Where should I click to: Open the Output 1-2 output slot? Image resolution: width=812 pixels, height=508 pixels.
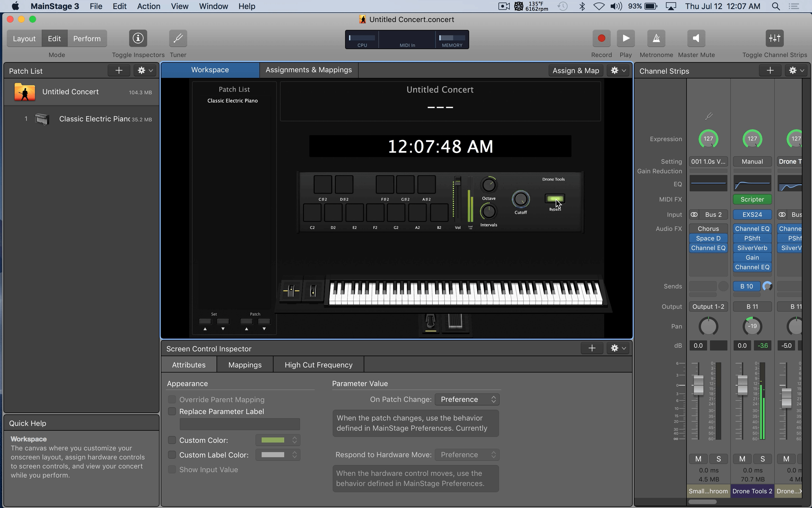tap(708, 307)
